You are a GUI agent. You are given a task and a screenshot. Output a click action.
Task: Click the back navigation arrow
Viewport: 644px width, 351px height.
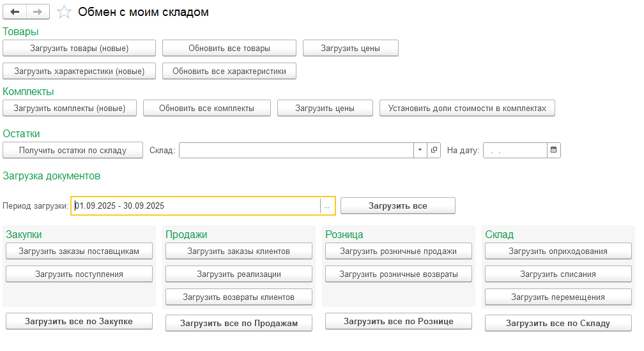pyautogui.click(x=15, y=12)
